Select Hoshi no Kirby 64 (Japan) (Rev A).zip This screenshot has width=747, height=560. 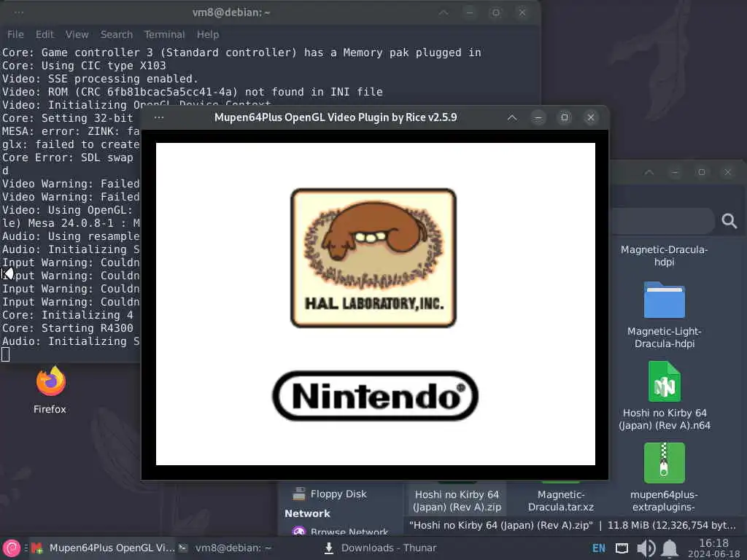coord(457,500)
